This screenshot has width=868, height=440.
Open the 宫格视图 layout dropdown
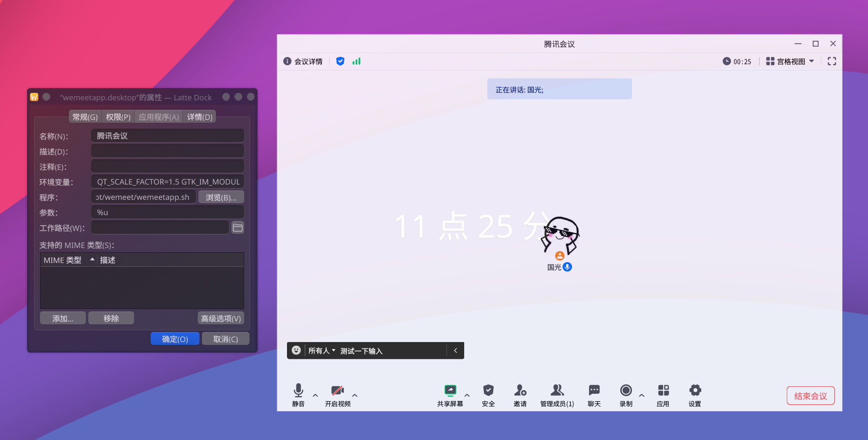coord(790,62)
